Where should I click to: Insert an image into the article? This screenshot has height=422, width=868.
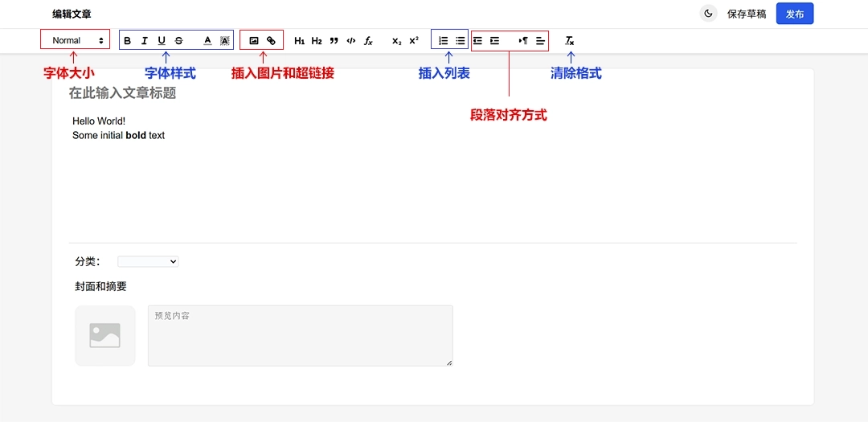tap(254, 40)
